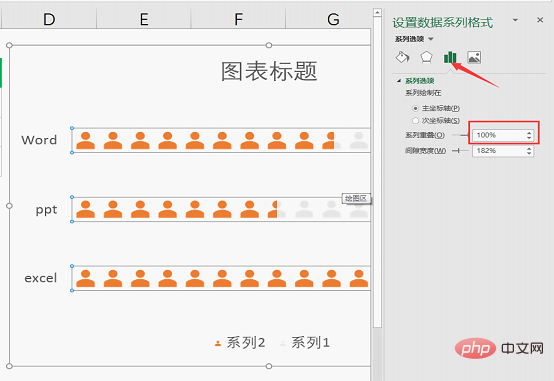Click the Word axis label
This screenshot has width=554, height=381.
(39, 140)
